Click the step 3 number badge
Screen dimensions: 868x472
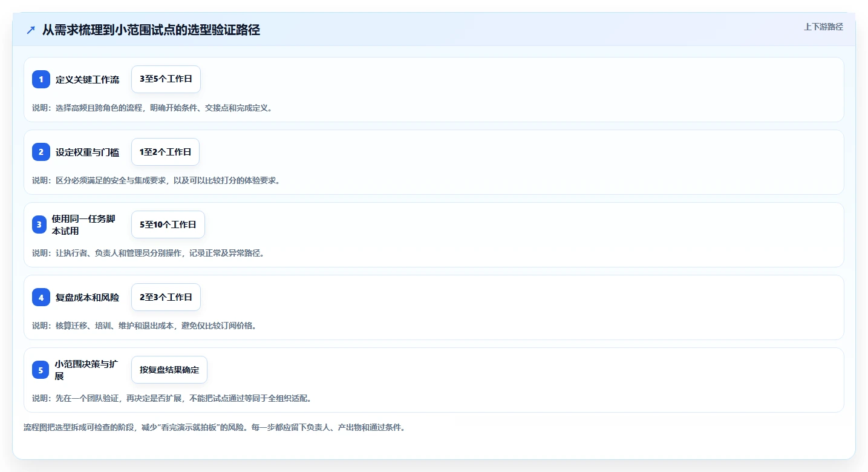39,225
